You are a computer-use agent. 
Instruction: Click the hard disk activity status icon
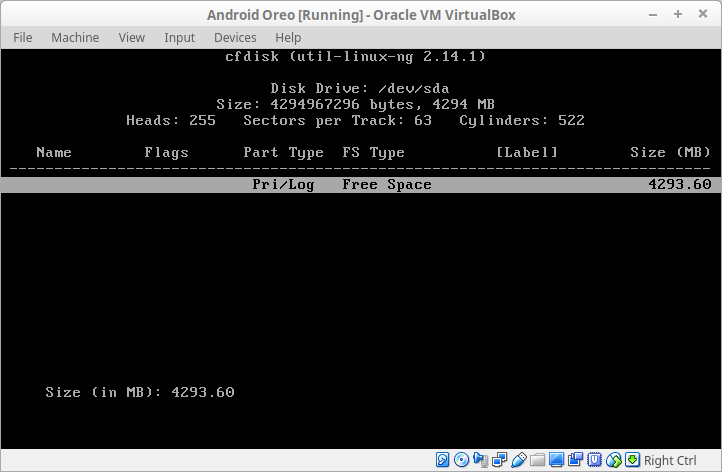(x=443, y=460)
